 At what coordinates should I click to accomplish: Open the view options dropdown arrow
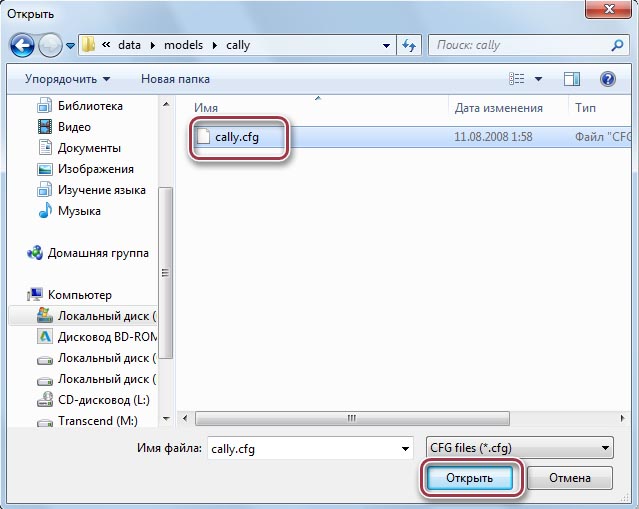point(538,79)
